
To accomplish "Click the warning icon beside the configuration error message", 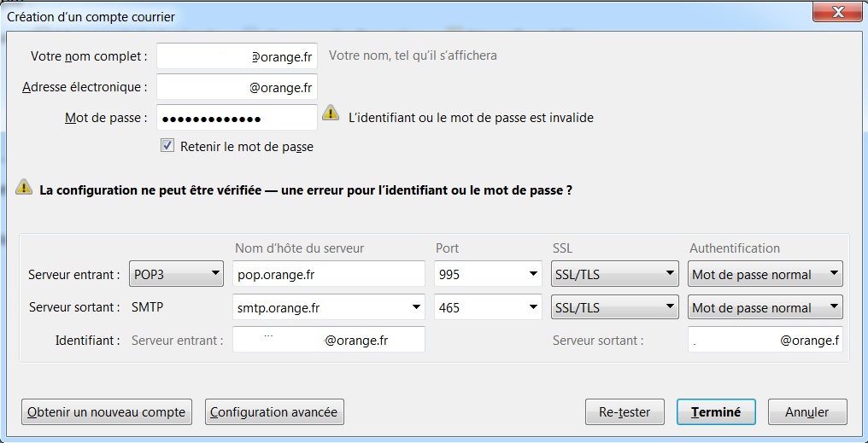I will click(24, 186).
